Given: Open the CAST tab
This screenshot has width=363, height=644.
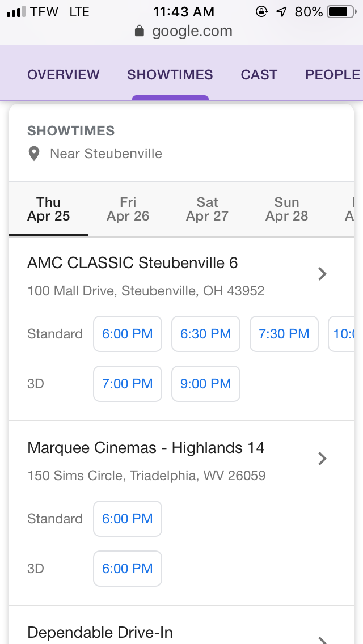Looking at the screenshot, I should (x=259, y=75).
